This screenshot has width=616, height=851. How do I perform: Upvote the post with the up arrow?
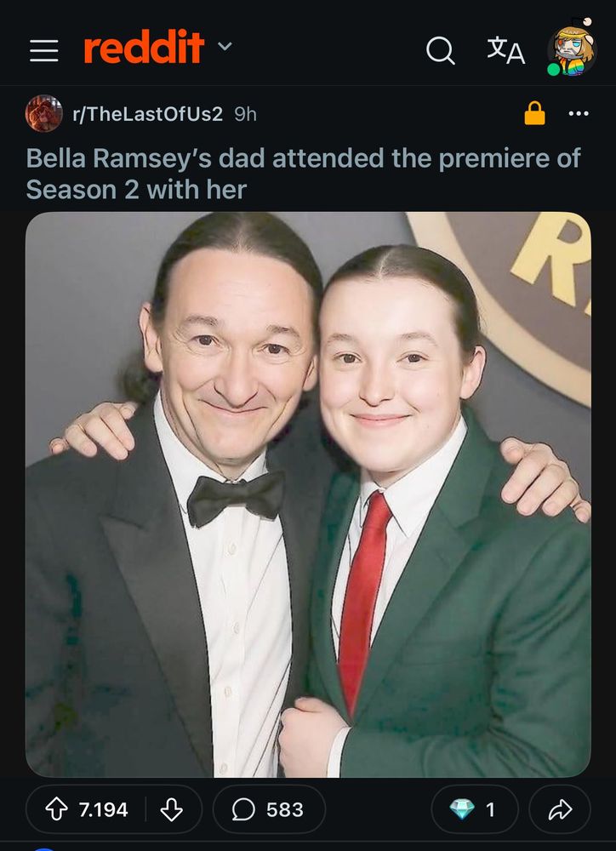(56, 810)
